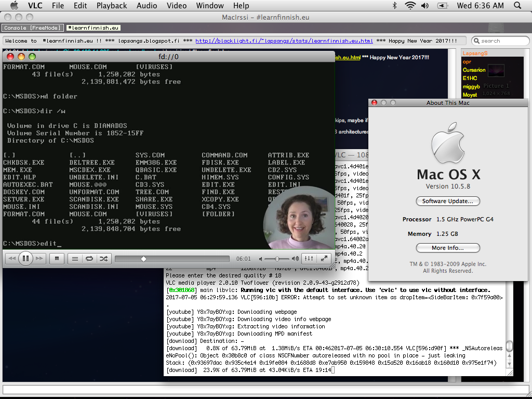Pause the VLC video playback
Viewport: 532px width, 399px height.
25,258
